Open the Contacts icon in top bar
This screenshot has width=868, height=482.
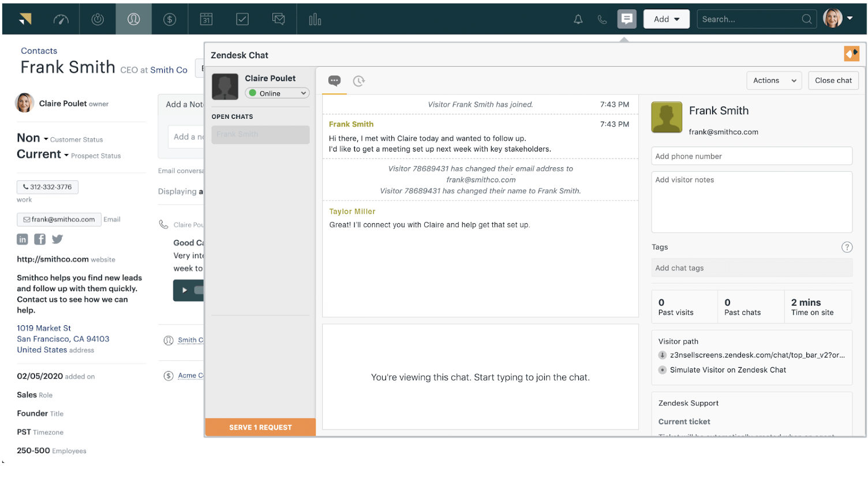pyautogui.click(x=133, y=19)
